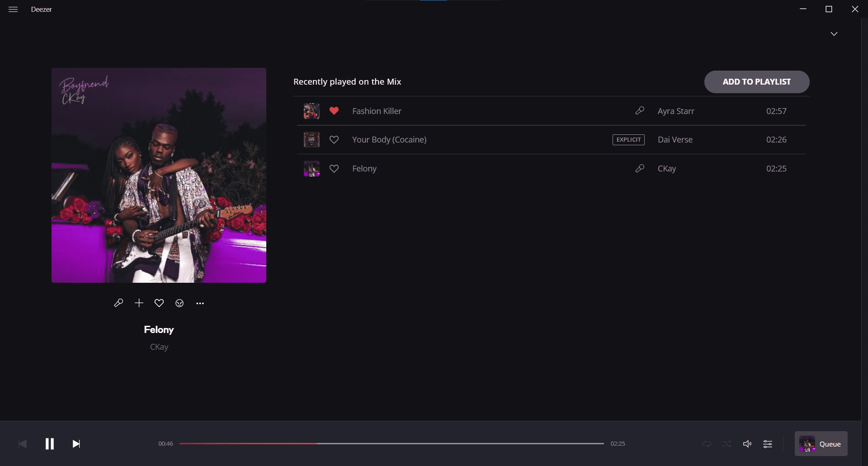Toggle repeat mode

[707, 444]
